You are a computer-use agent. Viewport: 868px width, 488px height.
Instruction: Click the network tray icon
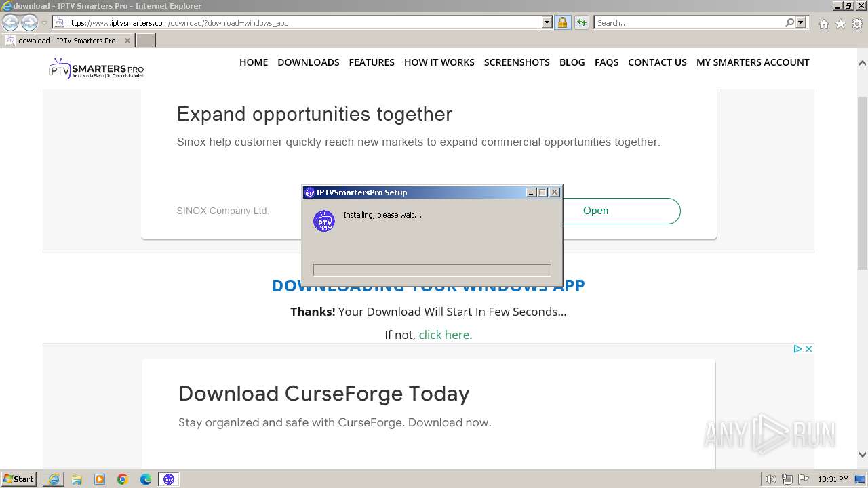787,479
